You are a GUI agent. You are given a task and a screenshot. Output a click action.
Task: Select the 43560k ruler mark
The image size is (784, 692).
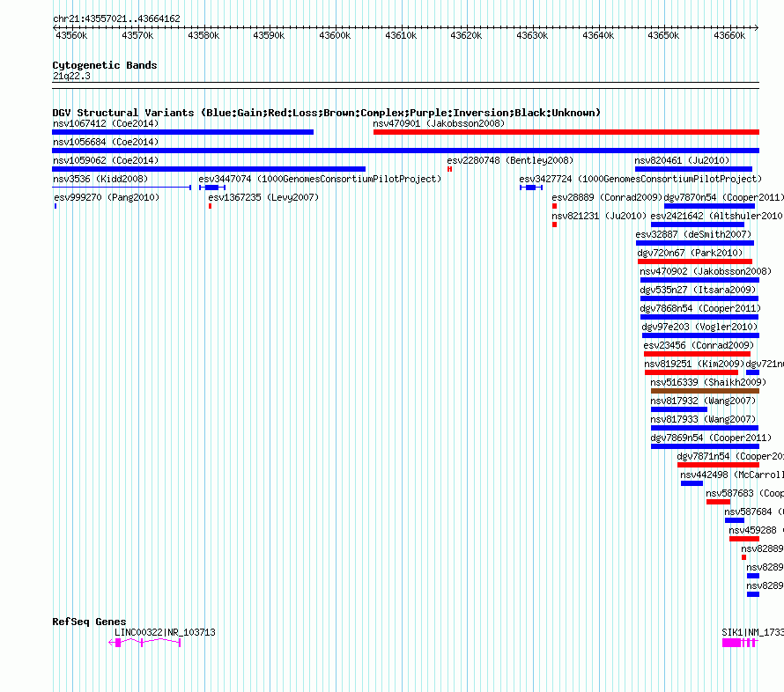pyautogui.click(x=71, y=35)
